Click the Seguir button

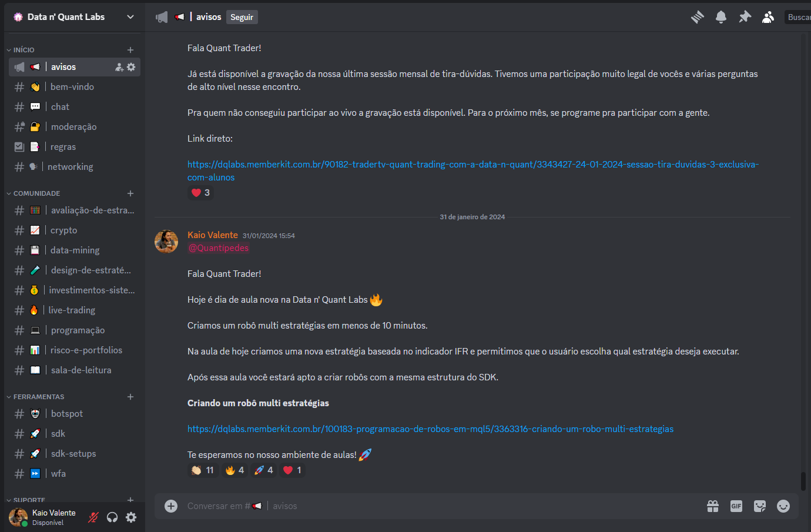click(x=242, y=17)
